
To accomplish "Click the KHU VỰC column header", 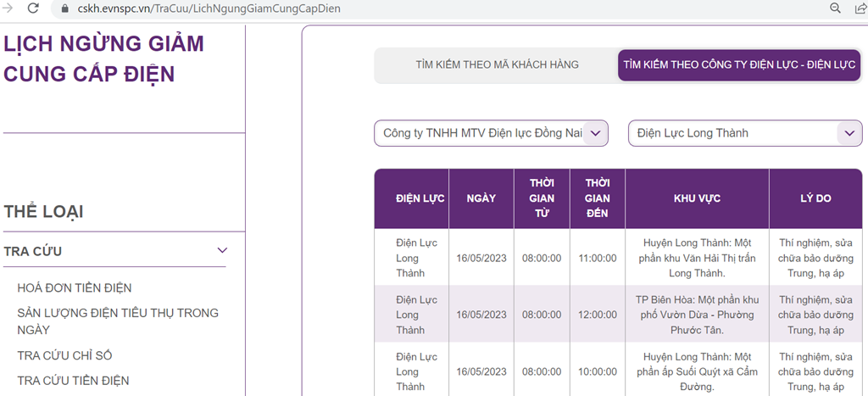I will click(x=697, y=198).
